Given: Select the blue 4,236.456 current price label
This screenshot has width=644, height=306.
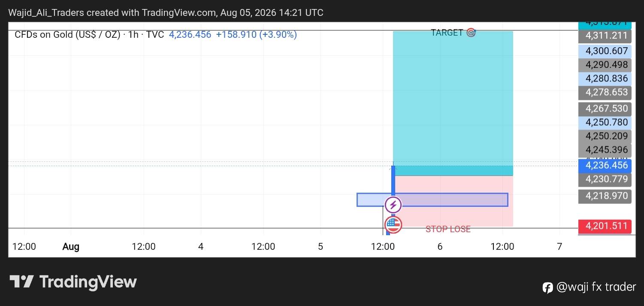Looking at the screenshot, I should point(605,166).
